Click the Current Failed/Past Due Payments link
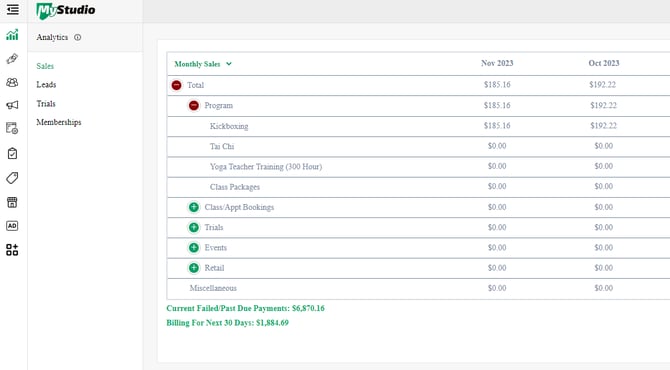The width and height of the screenshot is (670, 370). (245, 308)
